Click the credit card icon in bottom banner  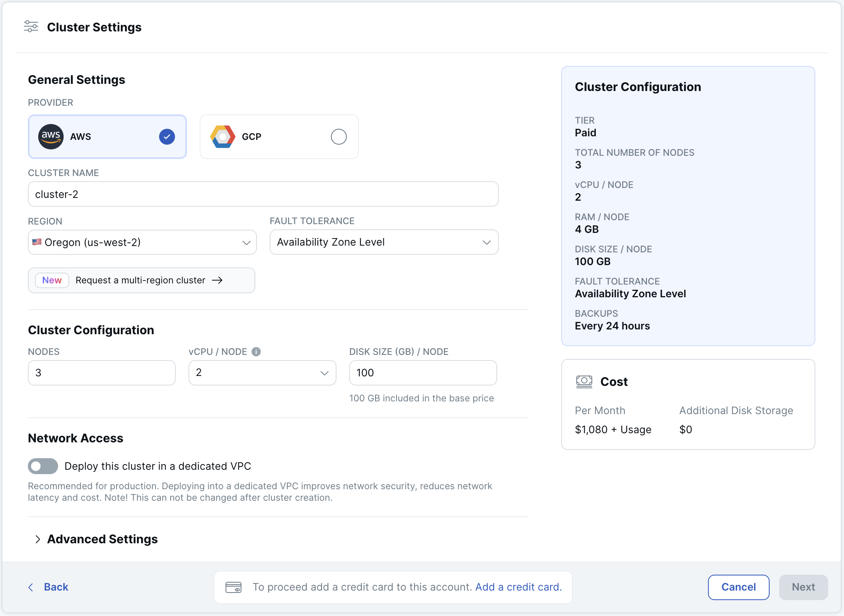233,587
